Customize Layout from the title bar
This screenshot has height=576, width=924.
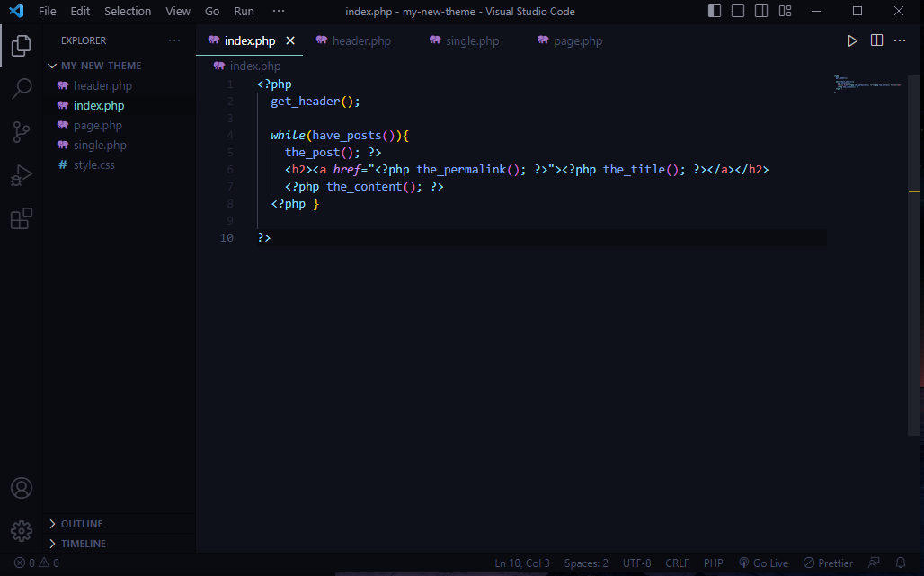[x=785, y=11]
